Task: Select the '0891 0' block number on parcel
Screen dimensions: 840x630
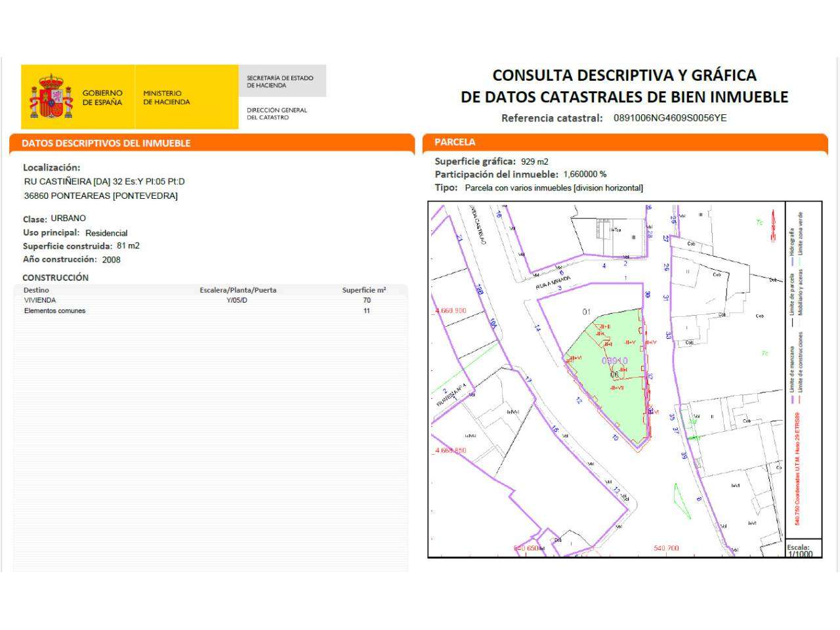Action: [615, 361]
